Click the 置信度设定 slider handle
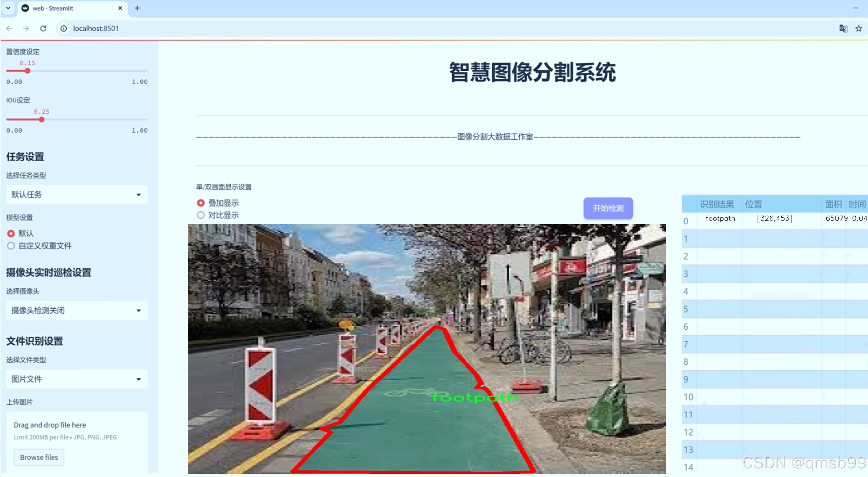The width and height of the screenshot is (868, 477). click(28, 71)
